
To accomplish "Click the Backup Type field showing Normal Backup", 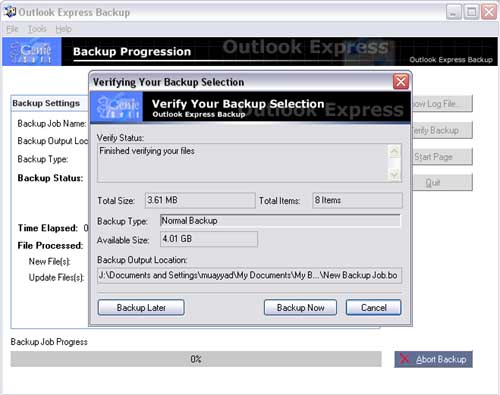I will click(x=280, y=221).
